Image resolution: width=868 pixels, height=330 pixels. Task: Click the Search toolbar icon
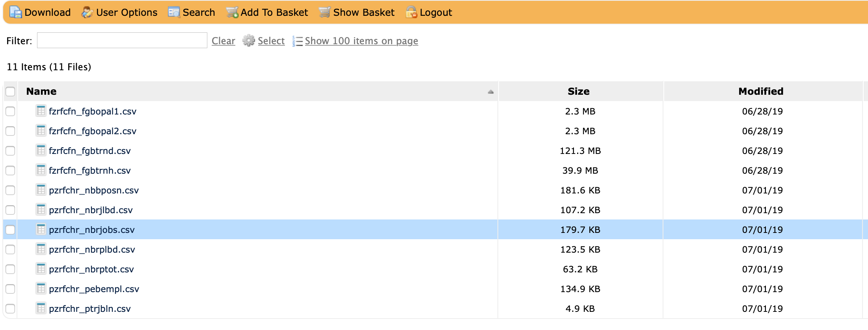[x=173, y=13]
